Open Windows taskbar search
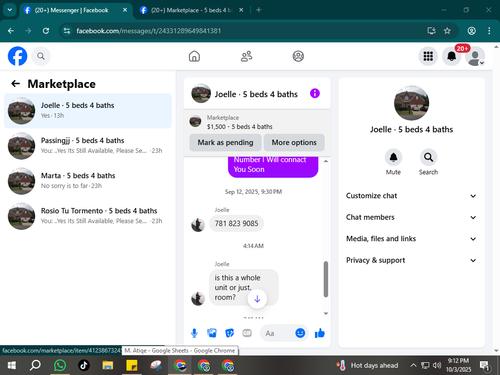 click(35, 366)
